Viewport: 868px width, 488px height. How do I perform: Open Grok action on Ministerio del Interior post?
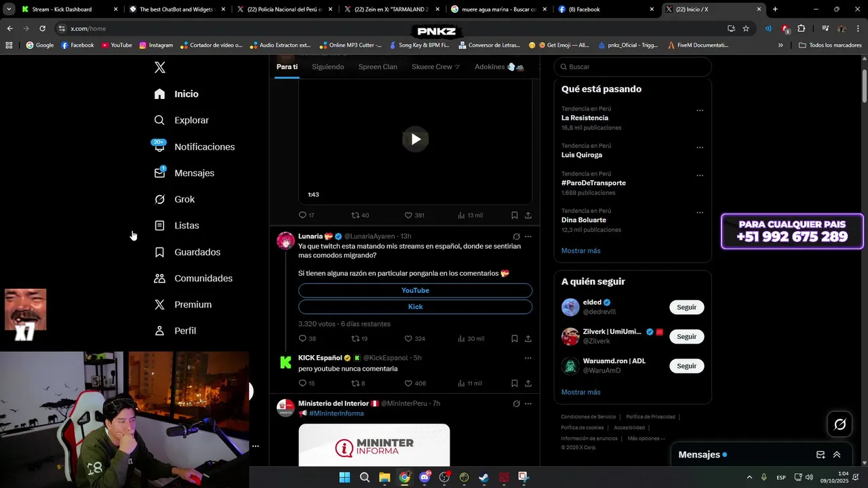(x=516, y=404)
